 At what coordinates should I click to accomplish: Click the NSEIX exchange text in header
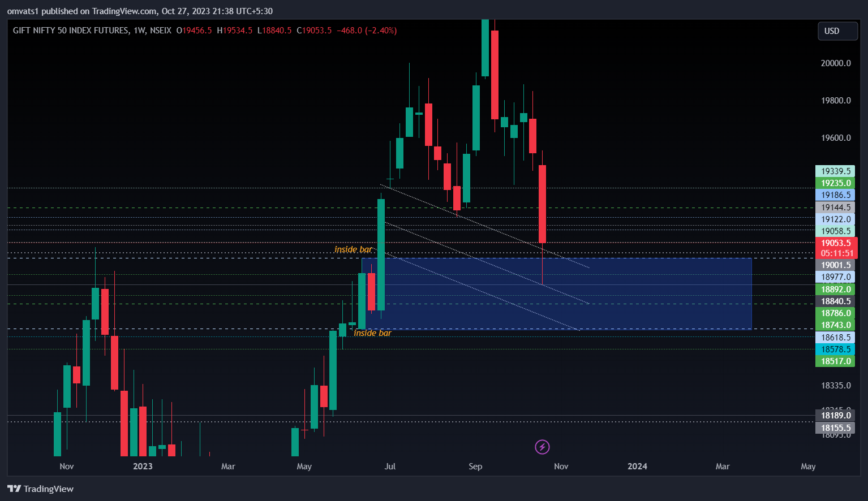point(161,31)
